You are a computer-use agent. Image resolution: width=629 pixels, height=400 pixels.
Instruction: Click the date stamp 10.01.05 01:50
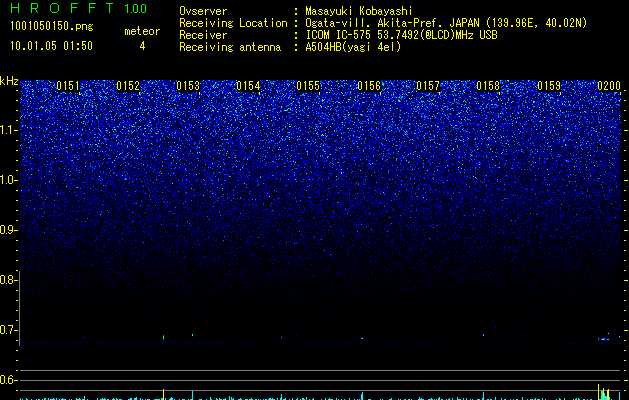click(x=51, y=46)
